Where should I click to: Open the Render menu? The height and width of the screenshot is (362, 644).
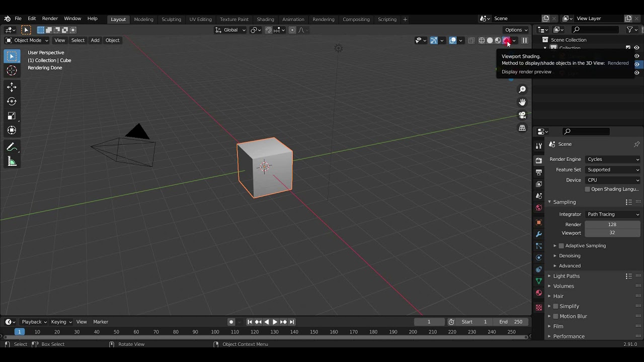pyautogui.click(x=50, y=19)
